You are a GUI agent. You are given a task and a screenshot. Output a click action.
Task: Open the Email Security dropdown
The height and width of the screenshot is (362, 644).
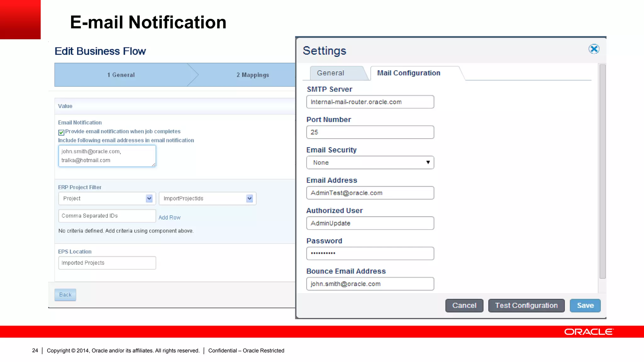tap(370, 162)
